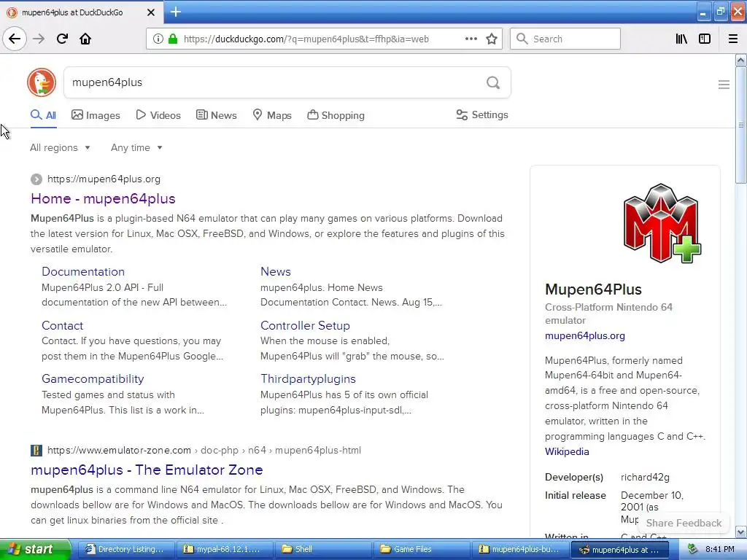Open the Documentation sitelink

point(83,271)
